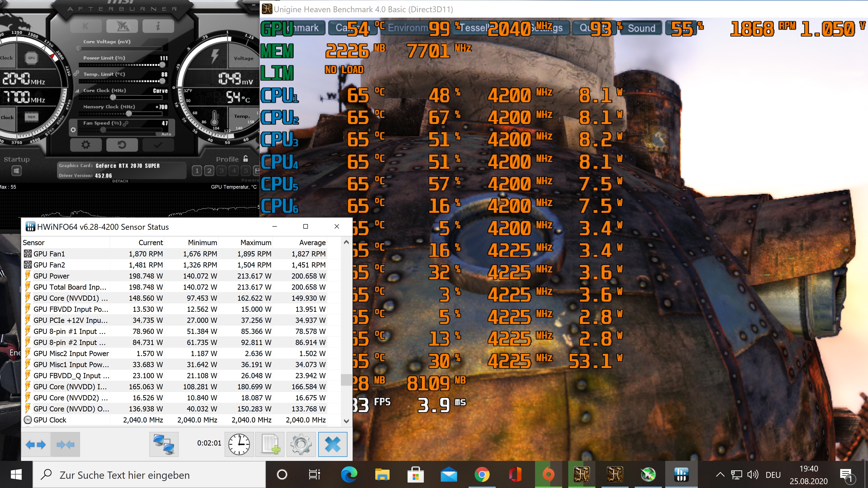Toggle Apply at Windows Startup button

[x=16, y=171]
